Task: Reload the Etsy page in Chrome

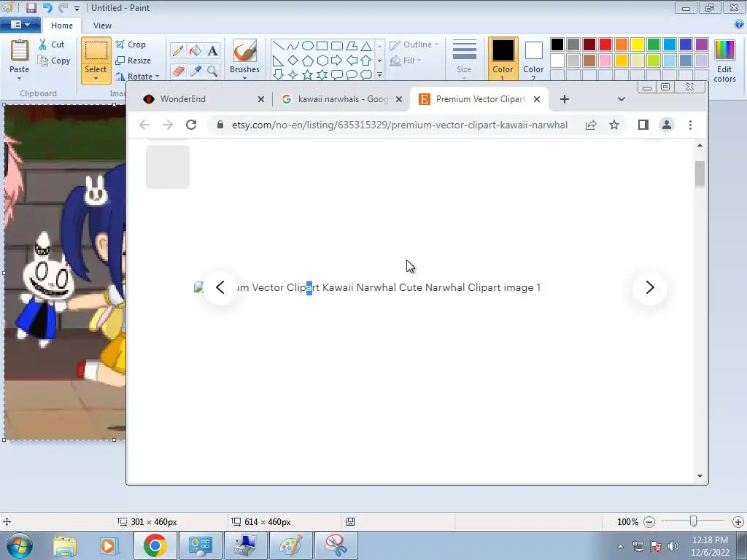Action: click(x=191, y=125)
